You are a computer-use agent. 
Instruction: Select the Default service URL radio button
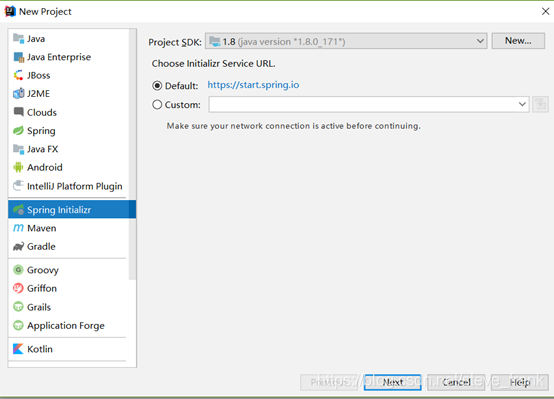click(x=157, y=86)
